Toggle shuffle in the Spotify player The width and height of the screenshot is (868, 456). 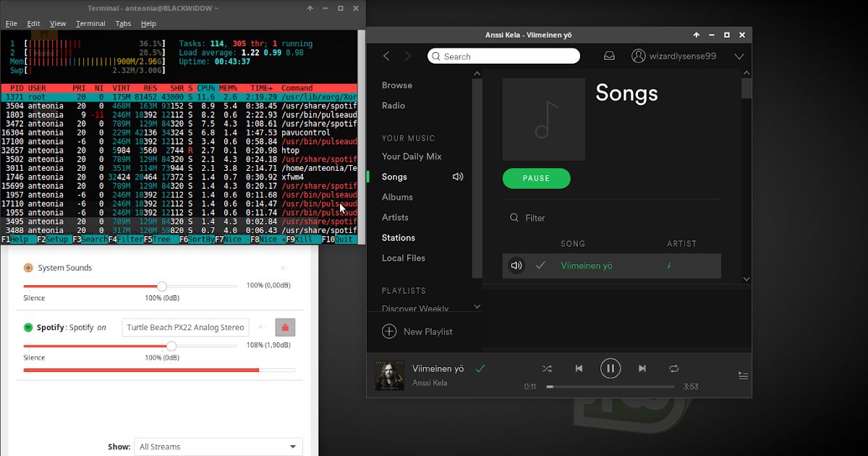547,368
